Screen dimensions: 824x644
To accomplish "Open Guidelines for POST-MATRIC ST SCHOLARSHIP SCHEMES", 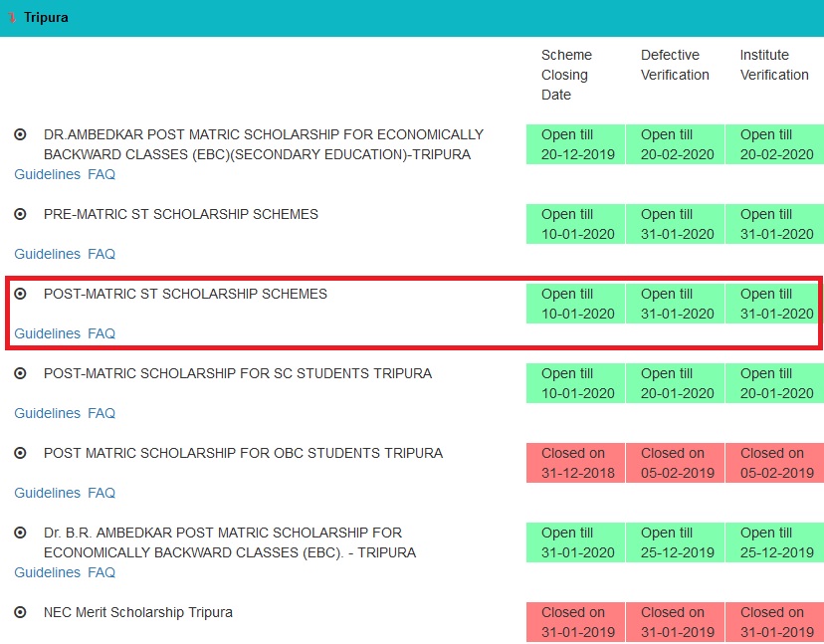I will pyautogui.click(x=48, y=333).
